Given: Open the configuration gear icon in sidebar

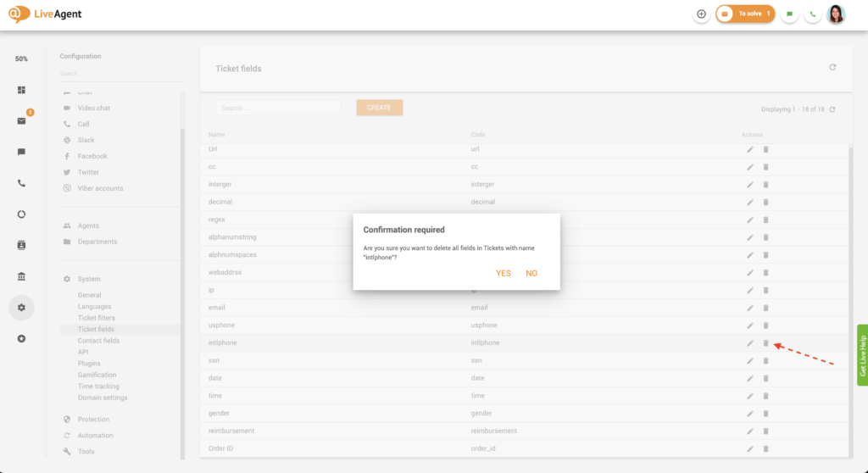Looking at the screenshot, I should point(21,307).
